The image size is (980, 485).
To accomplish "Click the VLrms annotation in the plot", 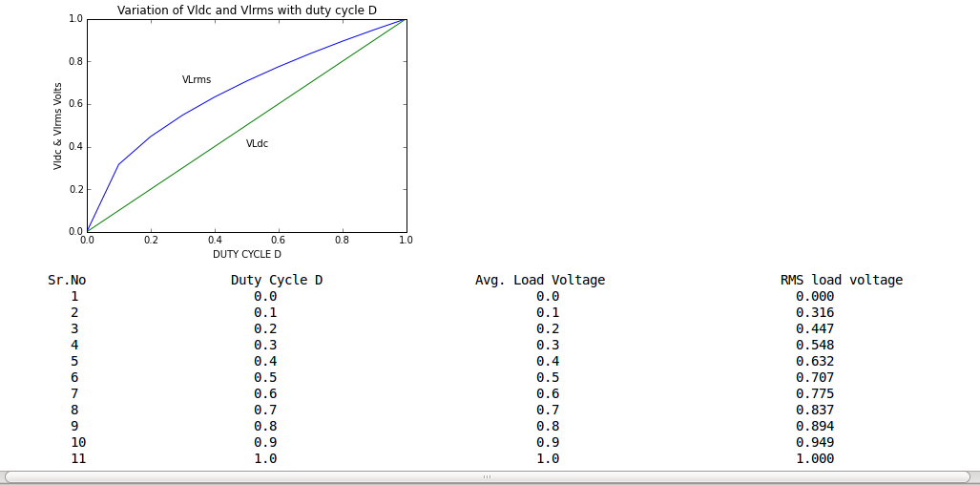I will click(197, 80).
